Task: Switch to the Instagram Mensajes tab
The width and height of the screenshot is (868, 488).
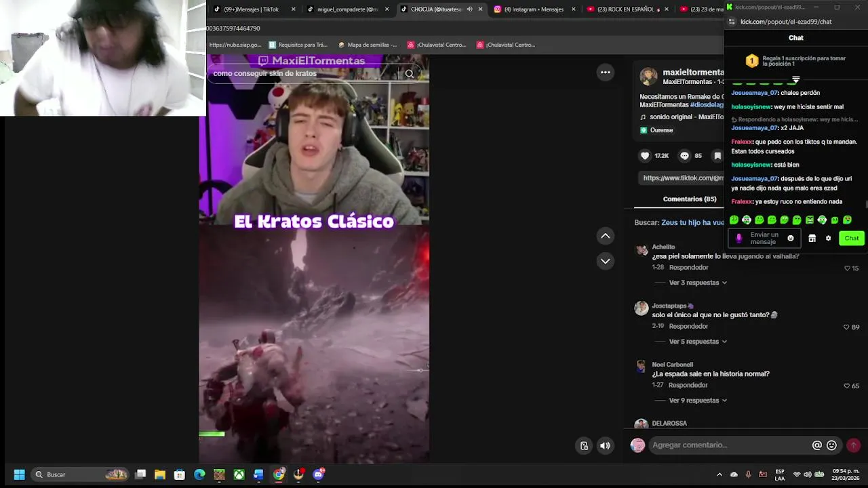Action: (533, 9)
